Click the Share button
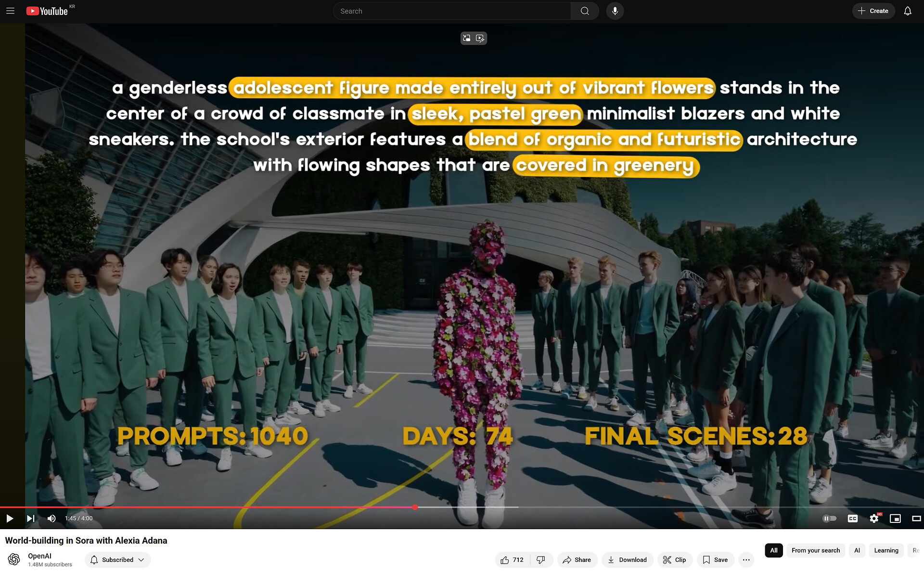The height and width of the screenshot is (572, 924). (577, 559)
